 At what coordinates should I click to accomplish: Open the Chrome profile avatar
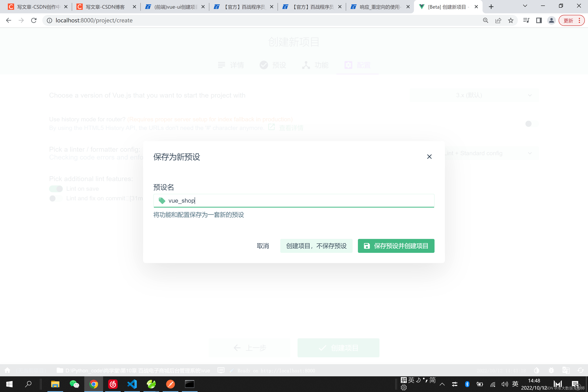click(x=551, y=21)
